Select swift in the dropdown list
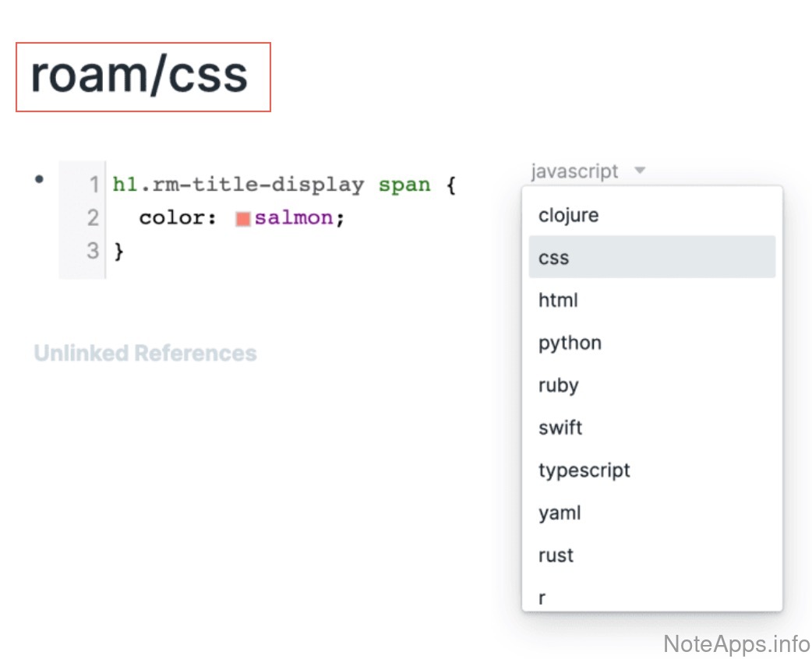The width and height of the screenshot is (812, 659). click(x=560, y=428)
